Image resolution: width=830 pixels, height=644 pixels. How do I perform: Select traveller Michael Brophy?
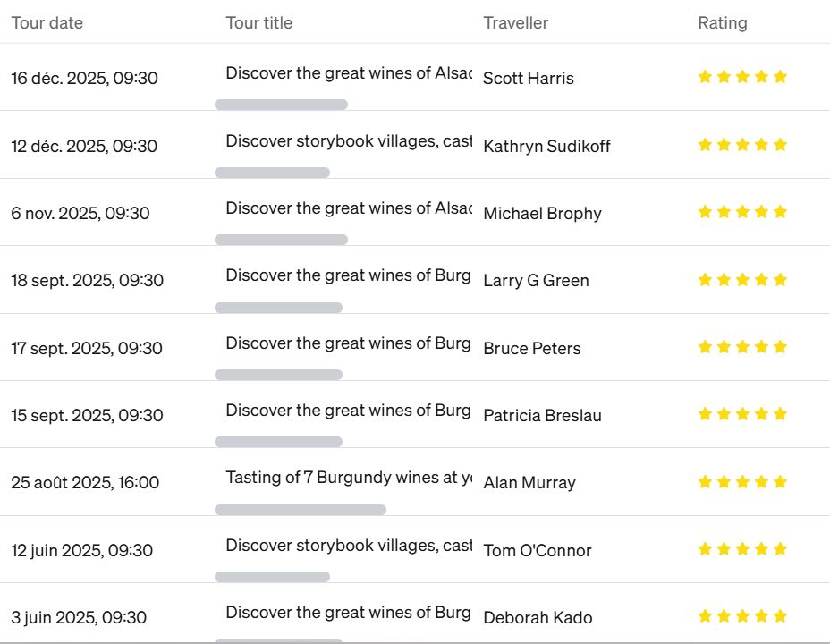click(x=542, y=213)
